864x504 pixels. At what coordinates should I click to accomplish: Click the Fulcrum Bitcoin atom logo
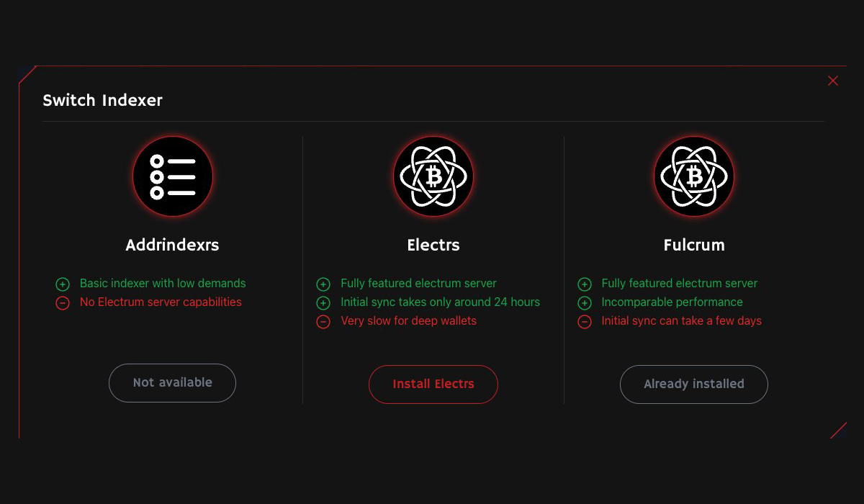coord(693,176)
